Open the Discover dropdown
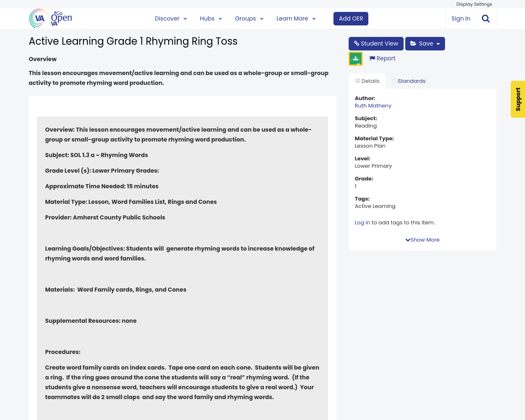This screenshot has height=420, width=525. tap(170, 18)
